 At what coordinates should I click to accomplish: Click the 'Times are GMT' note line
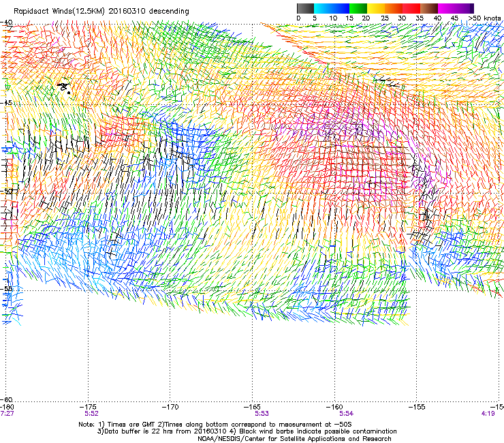click(x=215, y=425)
